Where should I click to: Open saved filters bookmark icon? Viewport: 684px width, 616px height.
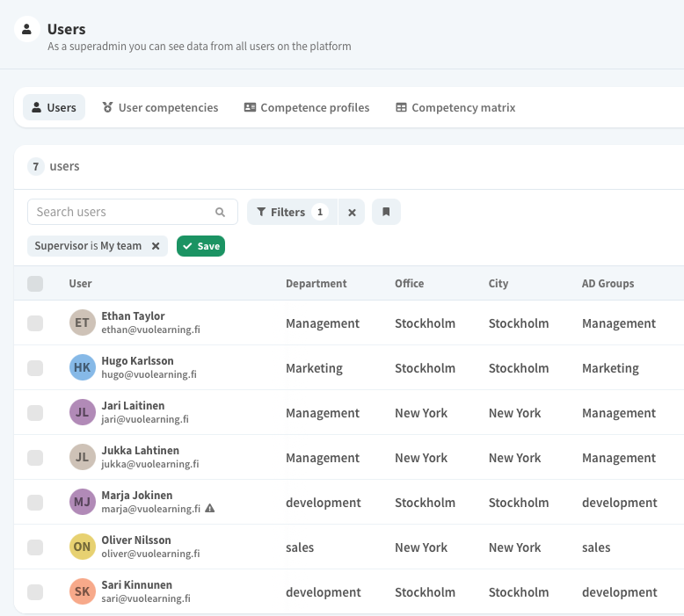click(x=386, y=212)
